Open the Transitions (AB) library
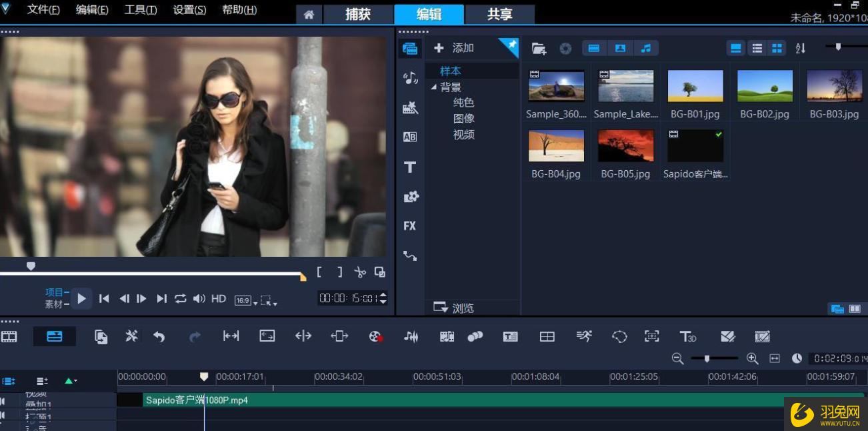Image resolution: width=868 pixels, height=431 pixels. point(410,137)
